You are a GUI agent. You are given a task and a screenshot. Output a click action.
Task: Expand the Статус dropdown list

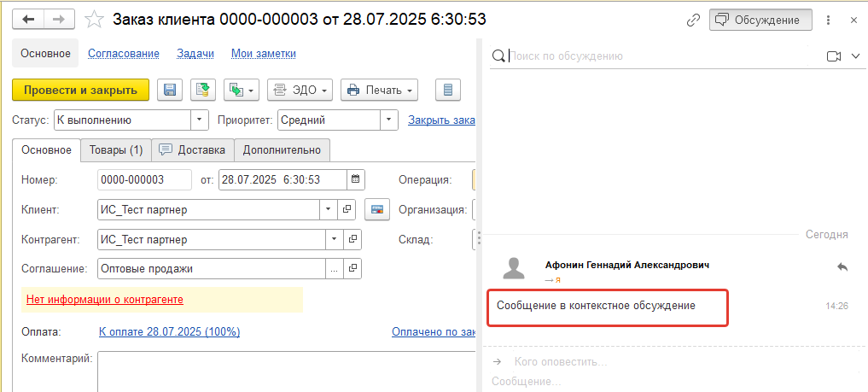click(200, 120)
